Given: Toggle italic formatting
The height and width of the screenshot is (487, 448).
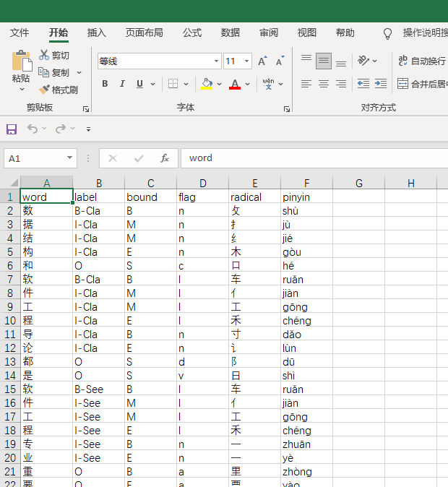Looking at the screenshot, I should [122, 84].
